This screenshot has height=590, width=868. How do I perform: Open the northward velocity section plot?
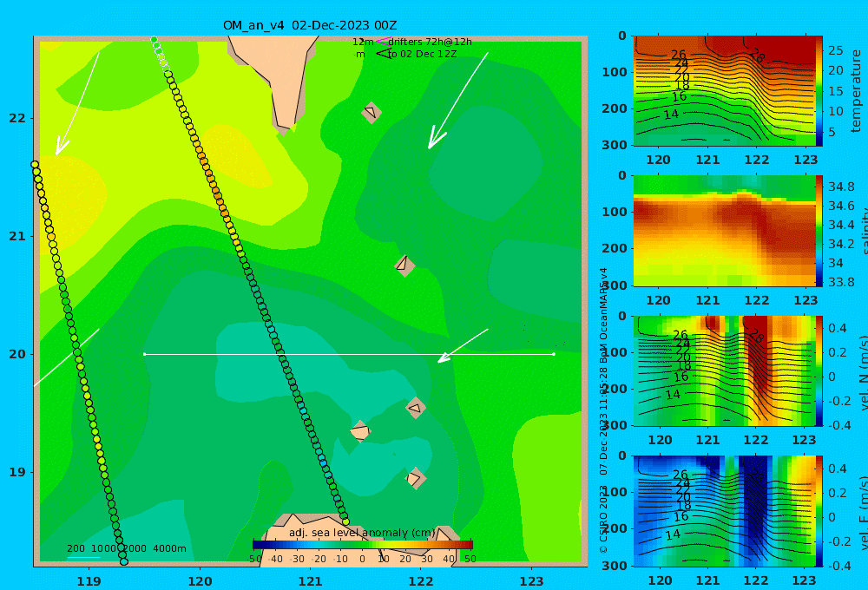pos(724,370)
